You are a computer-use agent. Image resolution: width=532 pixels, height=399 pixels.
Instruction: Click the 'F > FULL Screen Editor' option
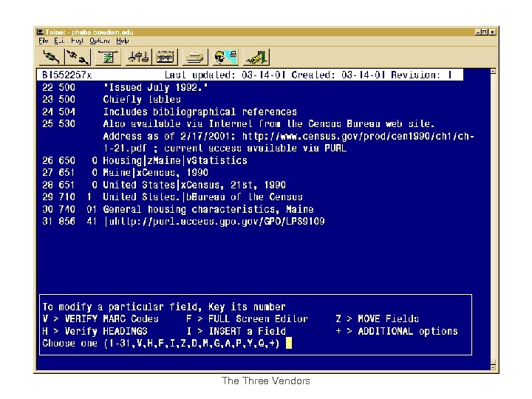247,318
